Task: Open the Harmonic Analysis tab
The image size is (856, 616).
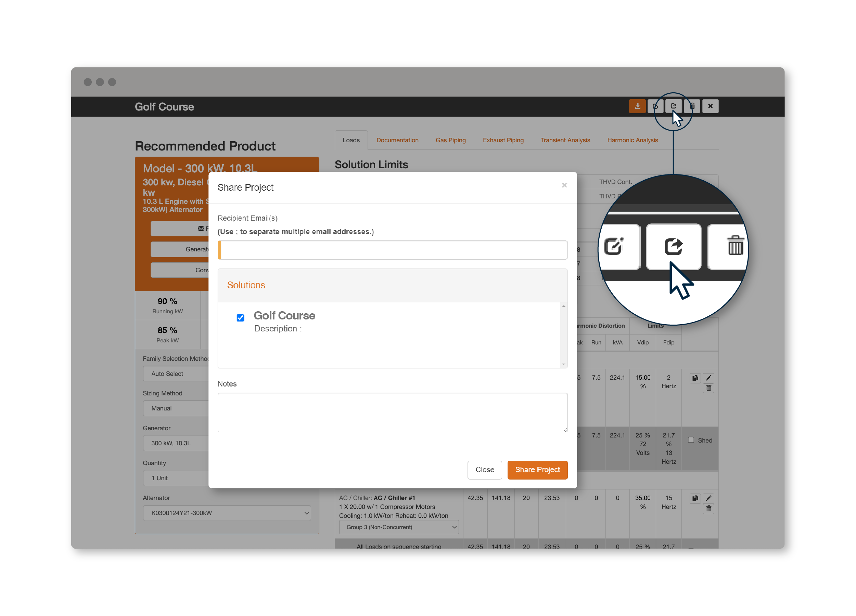Action: point(632,140)
